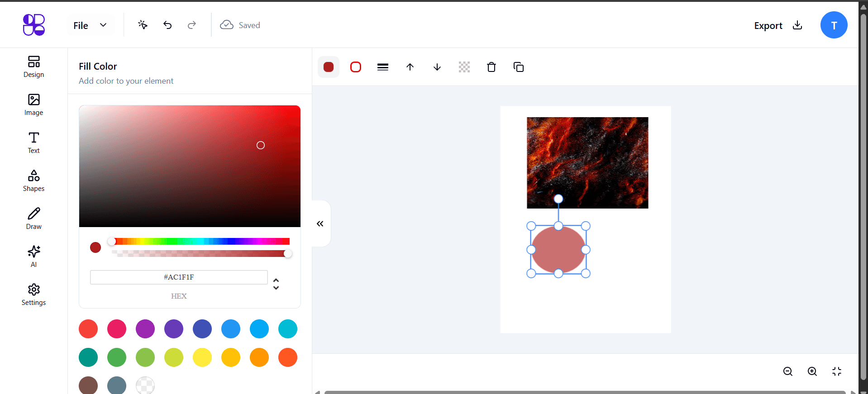Undo the last action
This screenshot has height=394, width=868.
tap(167, 25)
